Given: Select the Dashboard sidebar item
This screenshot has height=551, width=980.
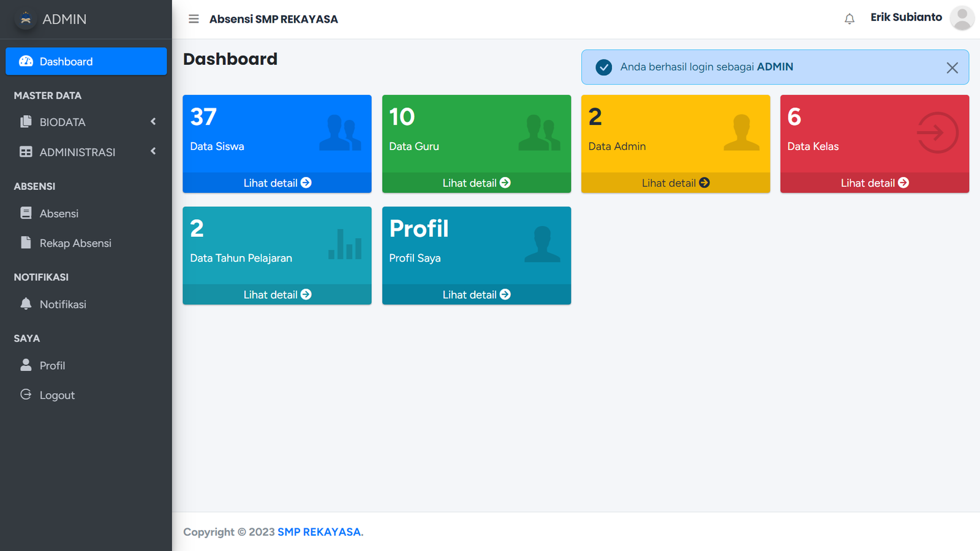Looking at the screenshot, I should pos(86,62).
